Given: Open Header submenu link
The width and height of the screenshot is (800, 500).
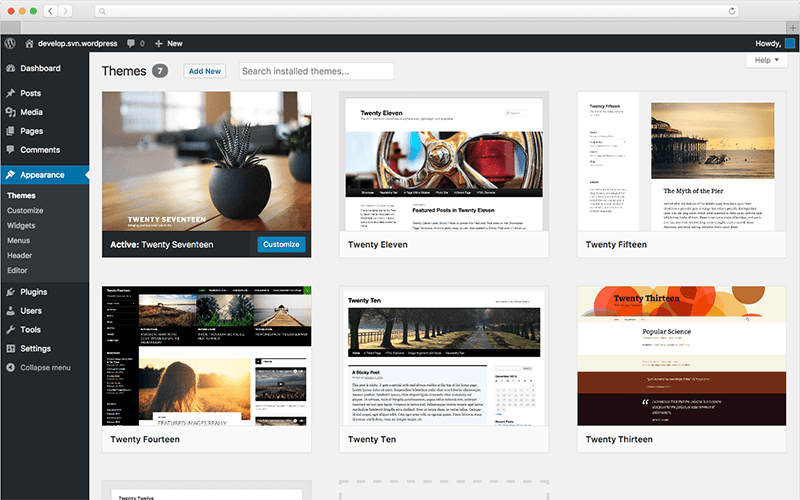Looking at the screenshot, I should pyautogui.click(x=19, y=255).
